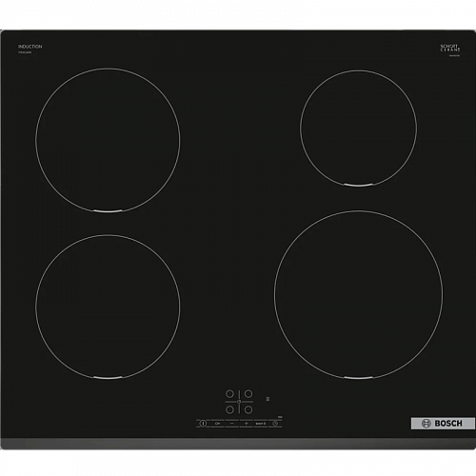Tap the timer clock symbol
476x476 pixels.
pyautogui.click(x=275, y=424)
